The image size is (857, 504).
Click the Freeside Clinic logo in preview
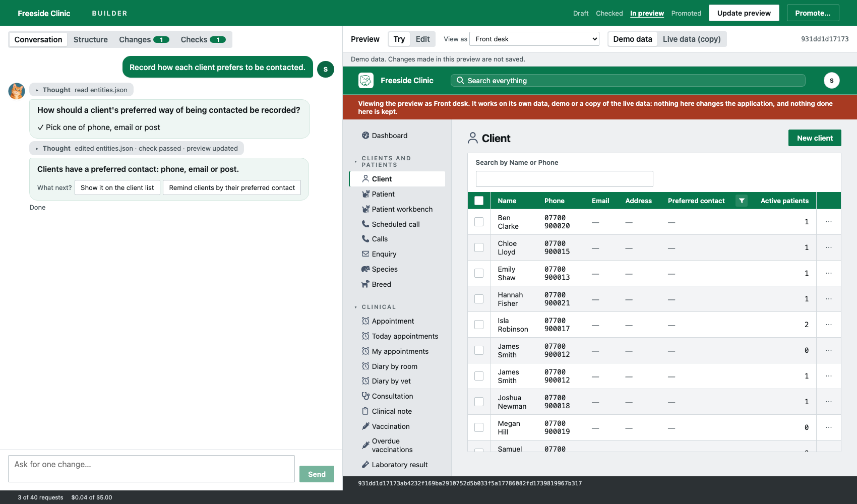point(366,81)
